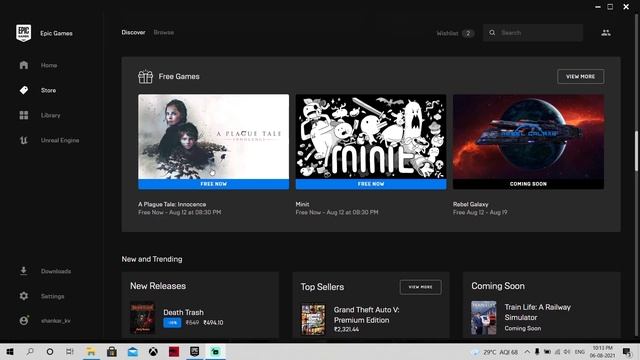The height and width of the screenshot is (360, 640).
Task: Click the Train Life cover thumbnail
Action: pyautogui.click(x=484, y=318)
